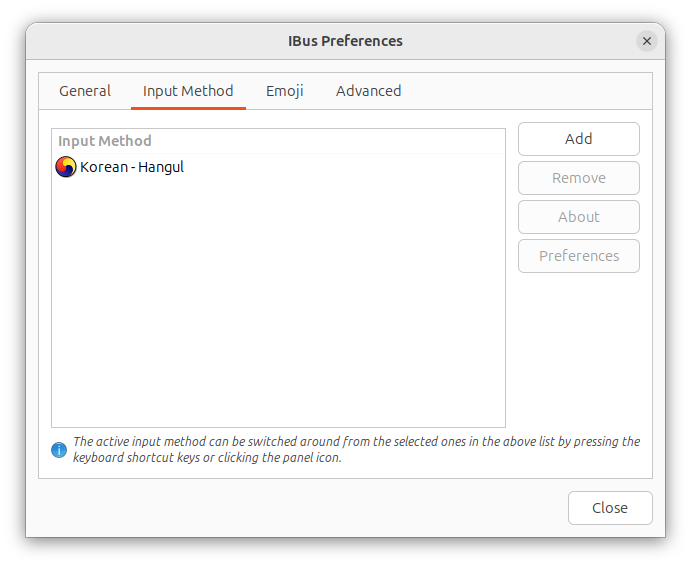This screenshot has height=566, width=691.
Task: Click the blue information icon
Action: click(x=59, y=450)
